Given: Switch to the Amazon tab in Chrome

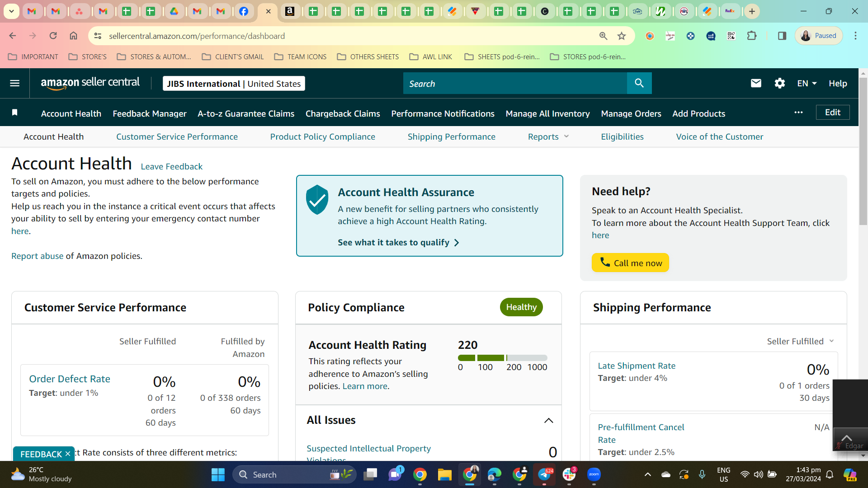Looking at the screenshot, I should pos(290,11).
